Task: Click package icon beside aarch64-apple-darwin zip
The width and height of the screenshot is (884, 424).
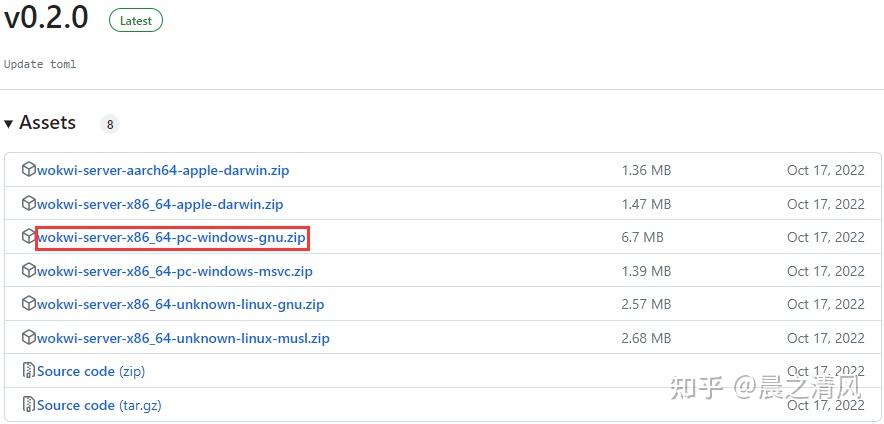Action: tap(29, 170)
